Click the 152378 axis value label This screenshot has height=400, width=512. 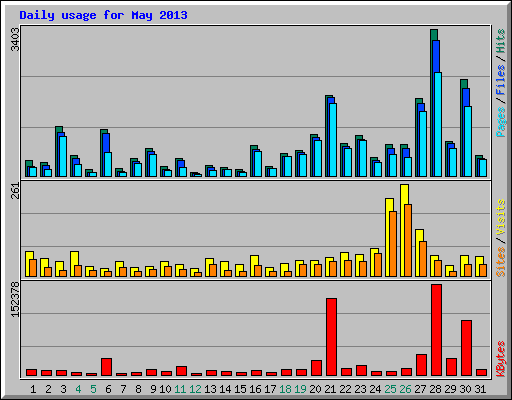point(15,299)
